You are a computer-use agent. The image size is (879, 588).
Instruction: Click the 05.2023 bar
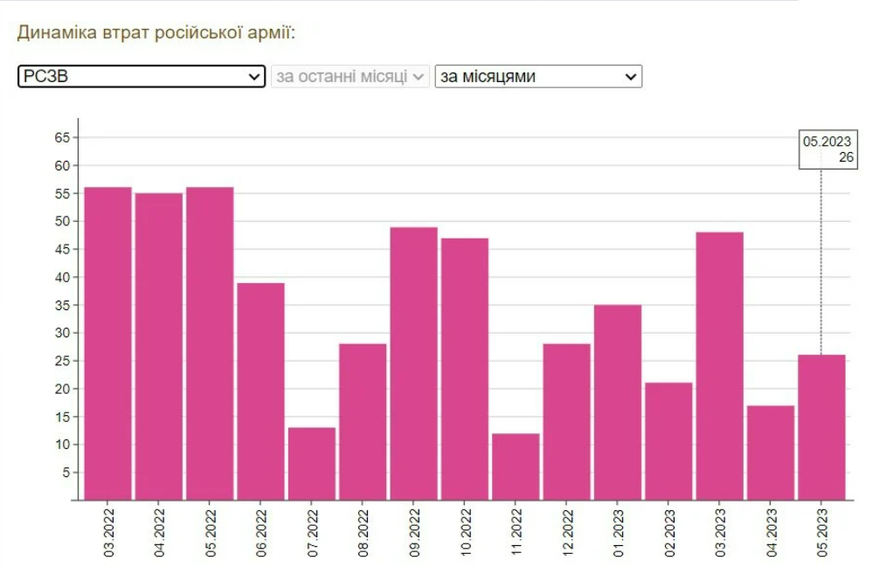pyautogui.click(x=821, y=427)
